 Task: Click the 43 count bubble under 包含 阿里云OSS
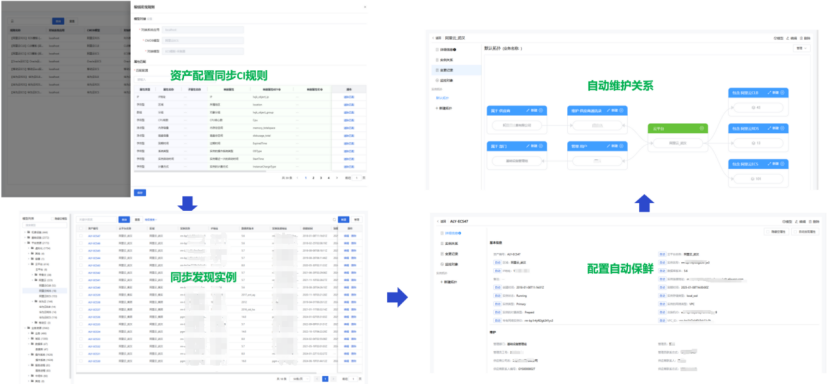(758, 107)
